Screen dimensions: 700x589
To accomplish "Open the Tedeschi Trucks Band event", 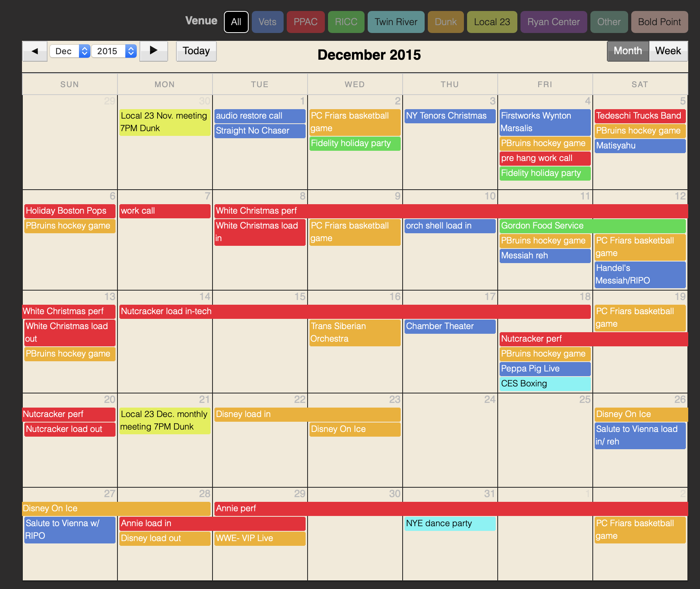I will coord(640,116).
